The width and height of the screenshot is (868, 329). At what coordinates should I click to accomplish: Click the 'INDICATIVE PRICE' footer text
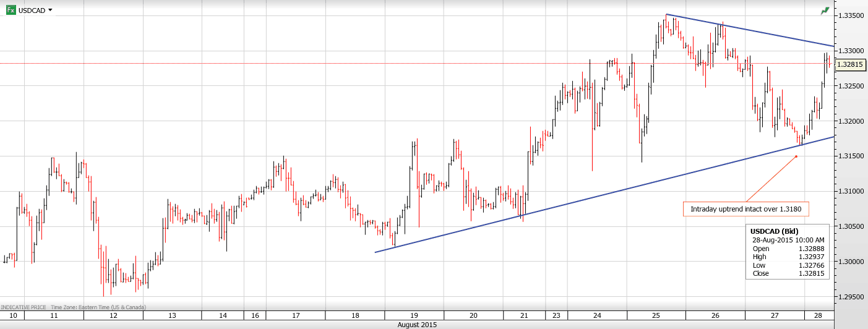click(22, 307)
